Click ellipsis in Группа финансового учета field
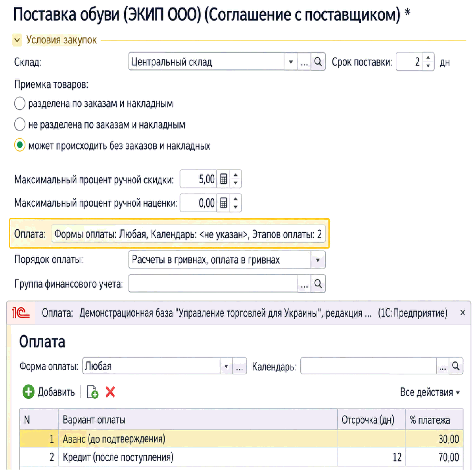 click(304, 284)
